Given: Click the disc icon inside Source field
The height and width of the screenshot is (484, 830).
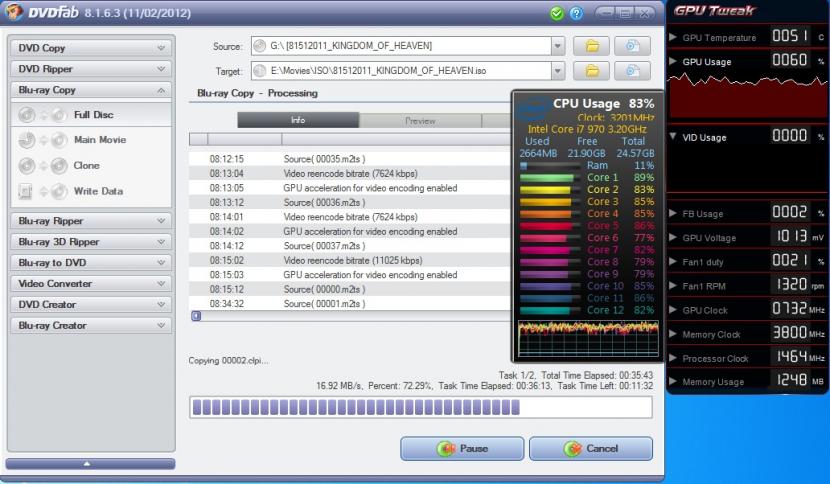Looking at the screenshot, I should click(x=259, y=46).
